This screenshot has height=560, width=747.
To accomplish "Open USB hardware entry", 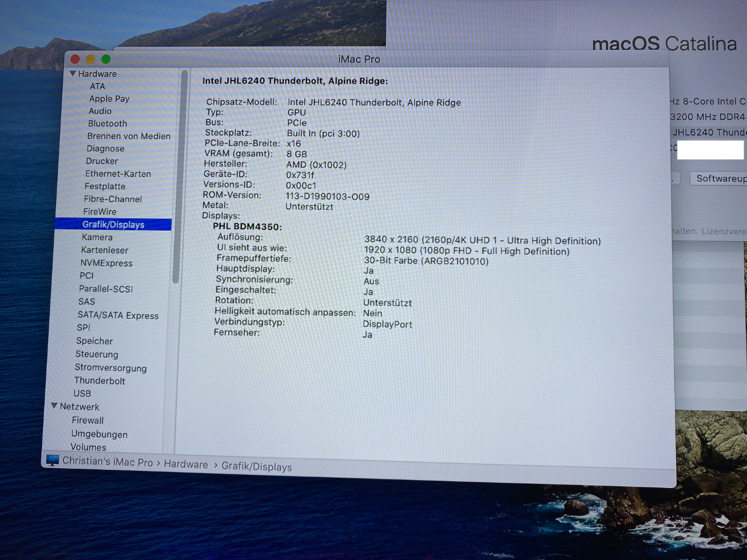I will pos(82,394).
